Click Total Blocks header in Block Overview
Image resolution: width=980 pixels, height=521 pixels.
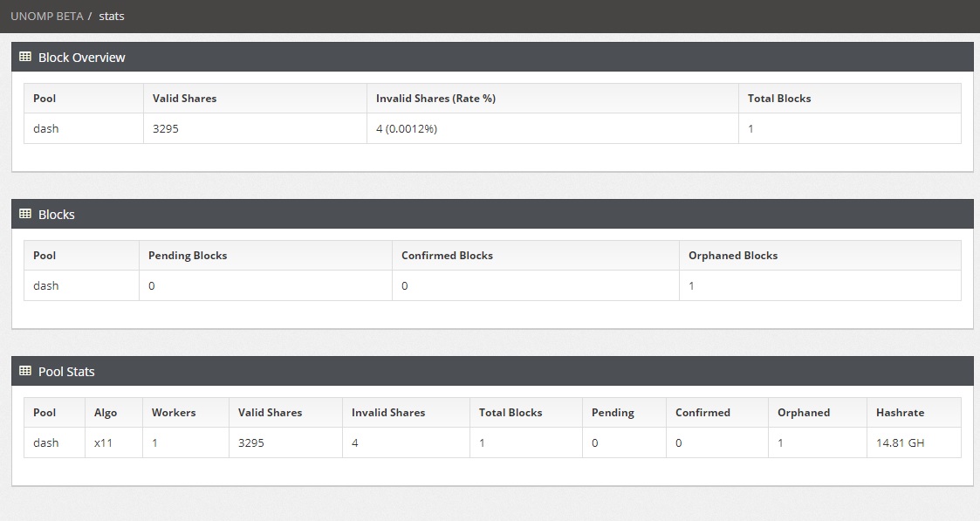tap(778, 99)
